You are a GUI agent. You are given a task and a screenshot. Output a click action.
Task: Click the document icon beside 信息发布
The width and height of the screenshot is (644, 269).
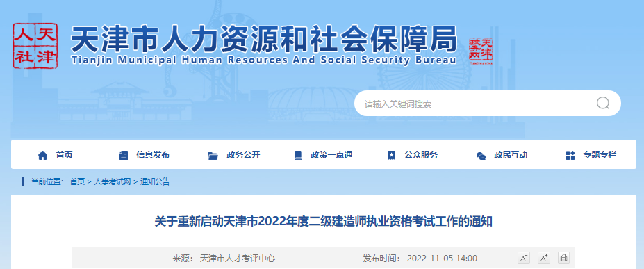[x=123, y=155]
